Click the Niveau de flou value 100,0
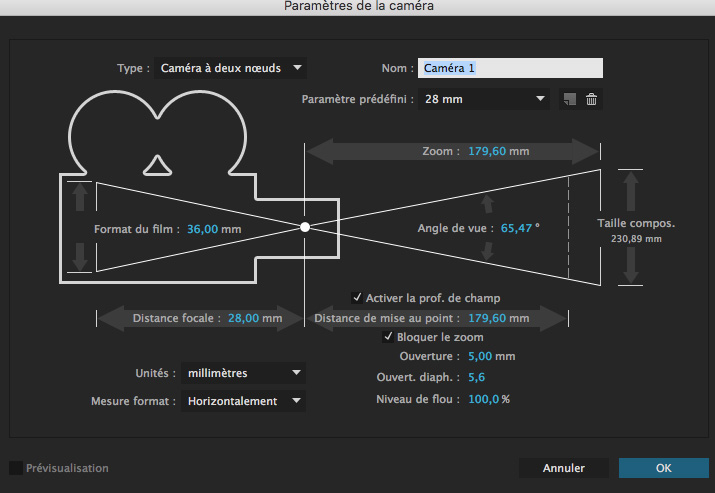This screenshot has height=493, width=715. pos(484,399)
